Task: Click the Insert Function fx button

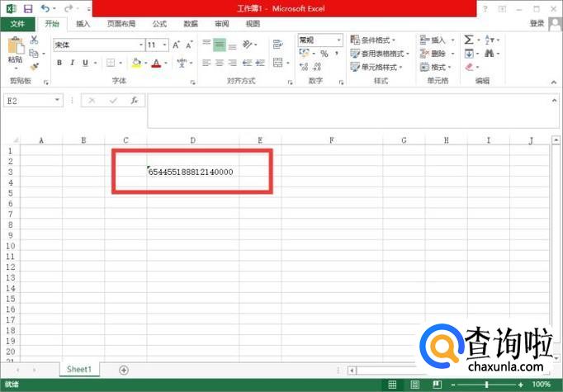Action: 135,101
